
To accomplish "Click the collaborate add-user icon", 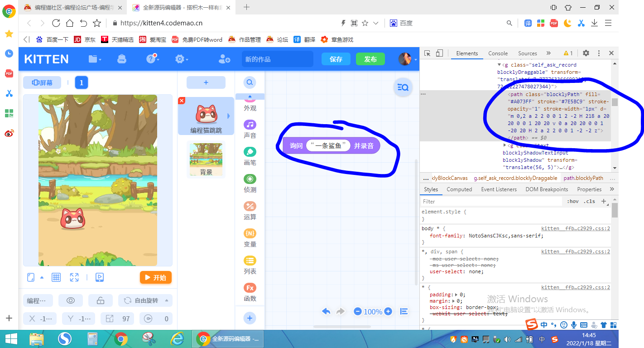I will coord(224,59).
